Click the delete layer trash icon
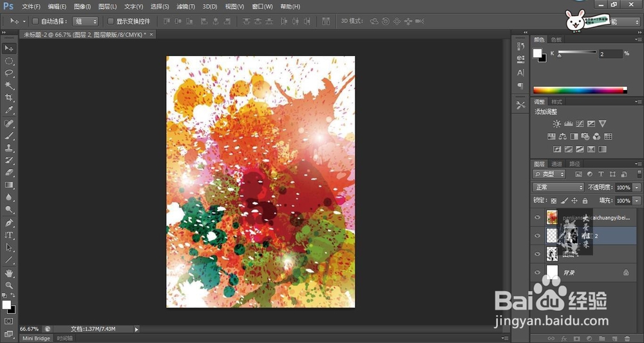The width and height of the screenshot is (644, 343). 629,339
